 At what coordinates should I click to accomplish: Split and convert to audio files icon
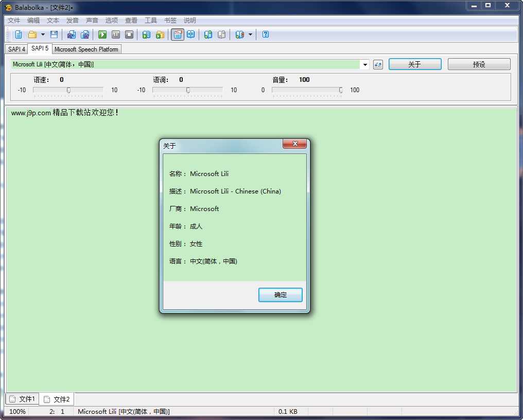[85, 34]
